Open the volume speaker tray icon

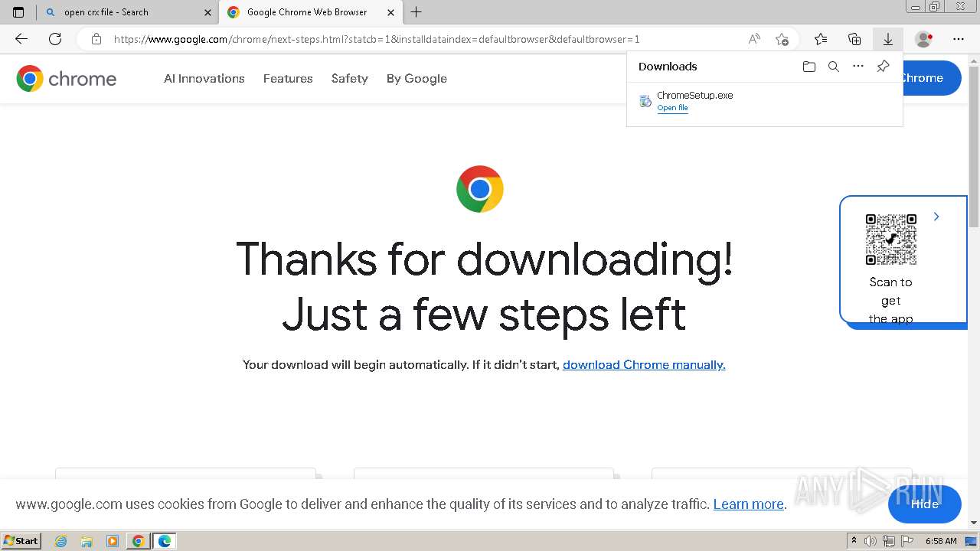pyautogui.click(x=871, y=541)
